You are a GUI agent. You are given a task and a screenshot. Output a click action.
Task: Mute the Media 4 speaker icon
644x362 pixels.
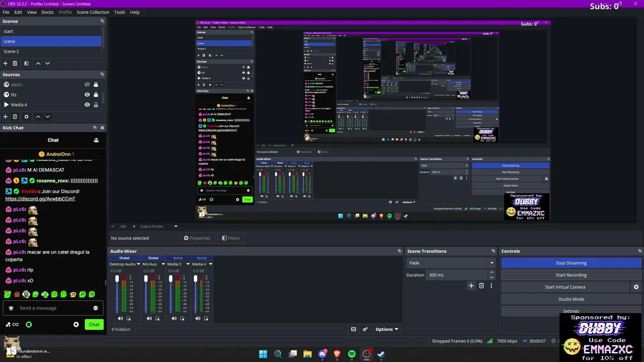point(197,318)
